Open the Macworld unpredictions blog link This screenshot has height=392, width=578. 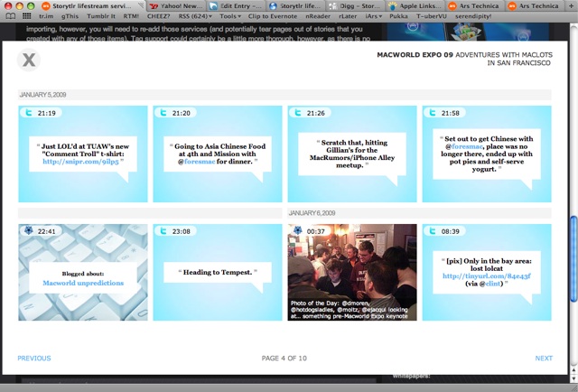click(83, 283)
